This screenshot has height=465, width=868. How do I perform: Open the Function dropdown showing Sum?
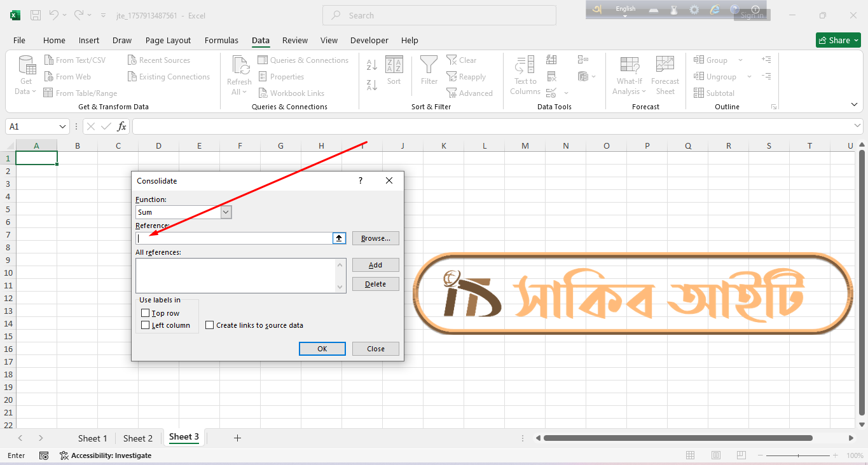click(226, 212)
